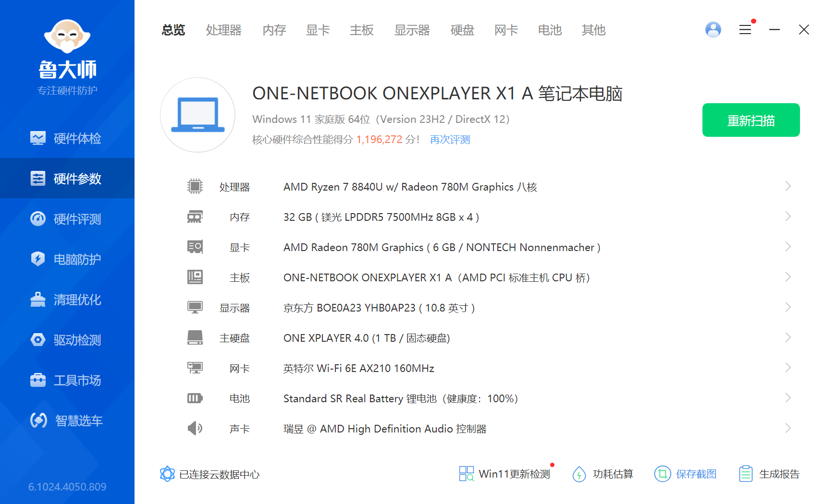Open 清理优化 in the sidebar
The width and height of the screenshot is (824, 504).
(x=67, y=300)
